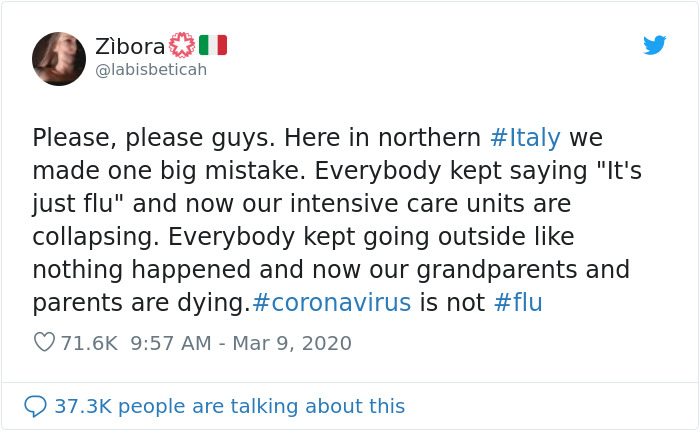Open the #flu hashtag
Image resolution: width=700 pixels, height=431 pixels.
(518, 302)
